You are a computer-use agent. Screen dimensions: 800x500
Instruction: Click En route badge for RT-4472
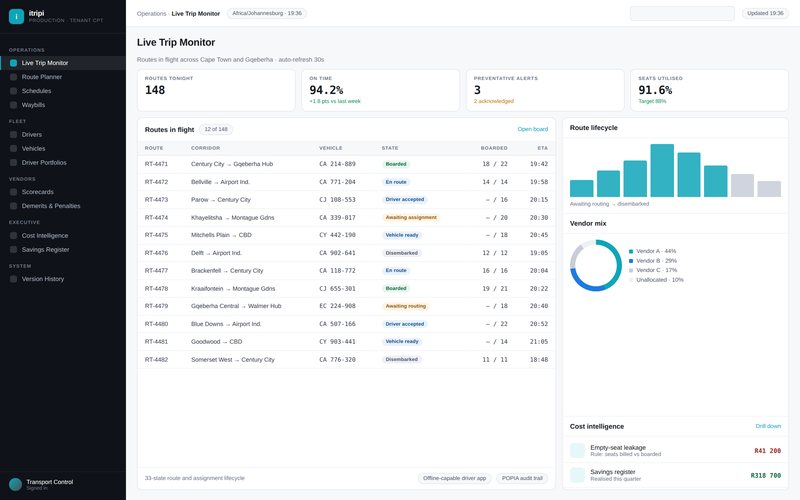(x=396, y=182)
